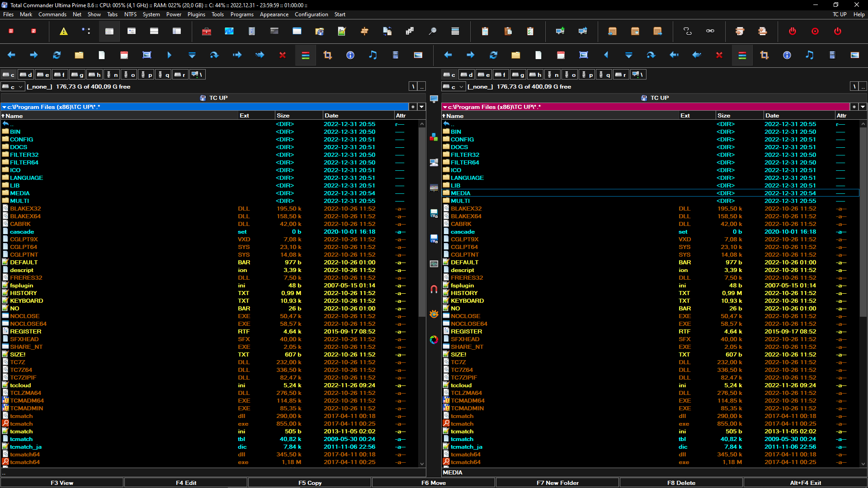Open the Plugins menu

[196, 14]
